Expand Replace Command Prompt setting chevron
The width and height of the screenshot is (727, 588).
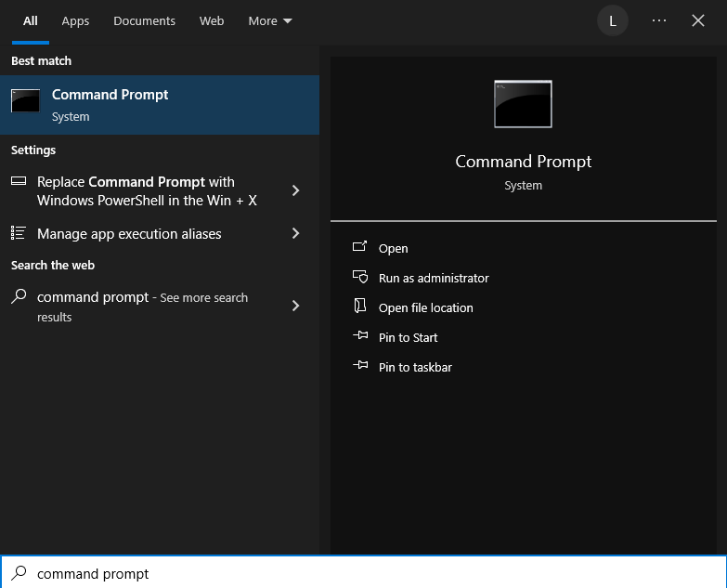[x=296, y=190]
